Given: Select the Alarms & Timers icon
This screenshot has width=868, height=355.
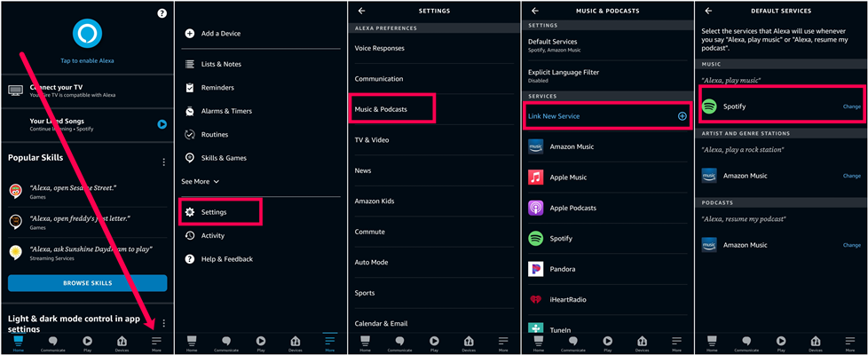Looking at the screenshot, I should coord(189,111).
